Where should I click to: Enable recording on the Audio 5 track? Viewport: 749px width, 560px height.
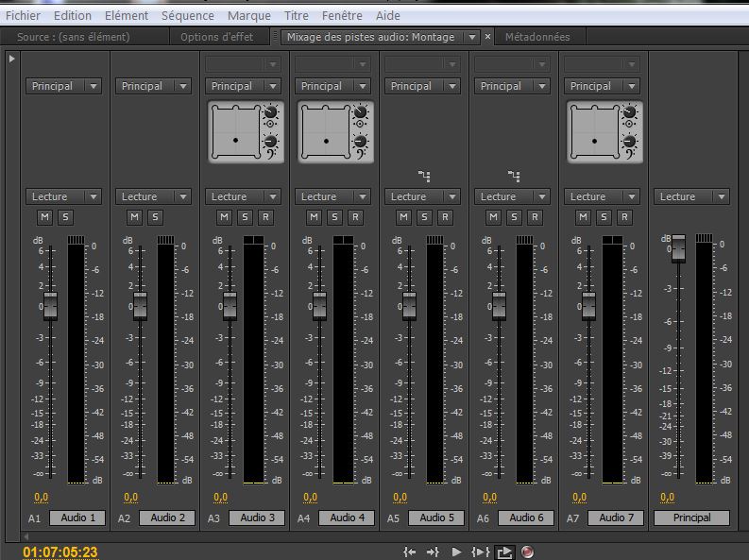point(445,217)
